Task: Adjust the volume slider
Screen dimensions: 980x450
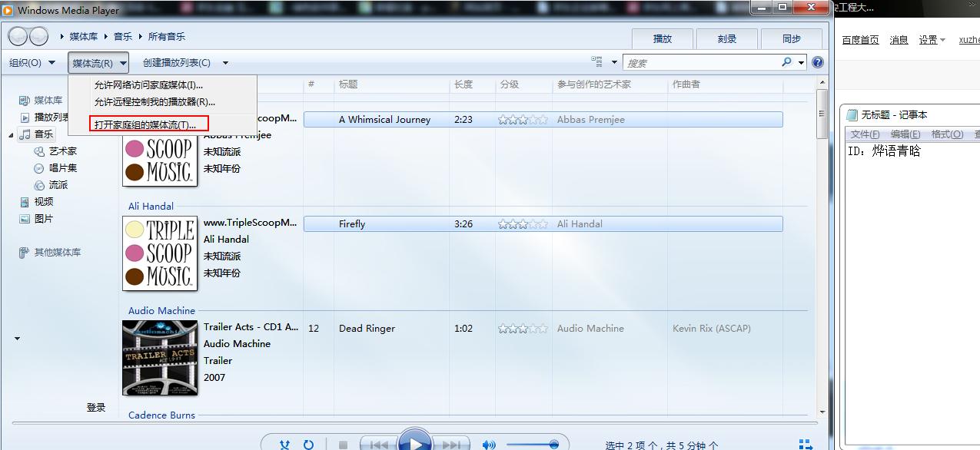Action: pos(532,445)
